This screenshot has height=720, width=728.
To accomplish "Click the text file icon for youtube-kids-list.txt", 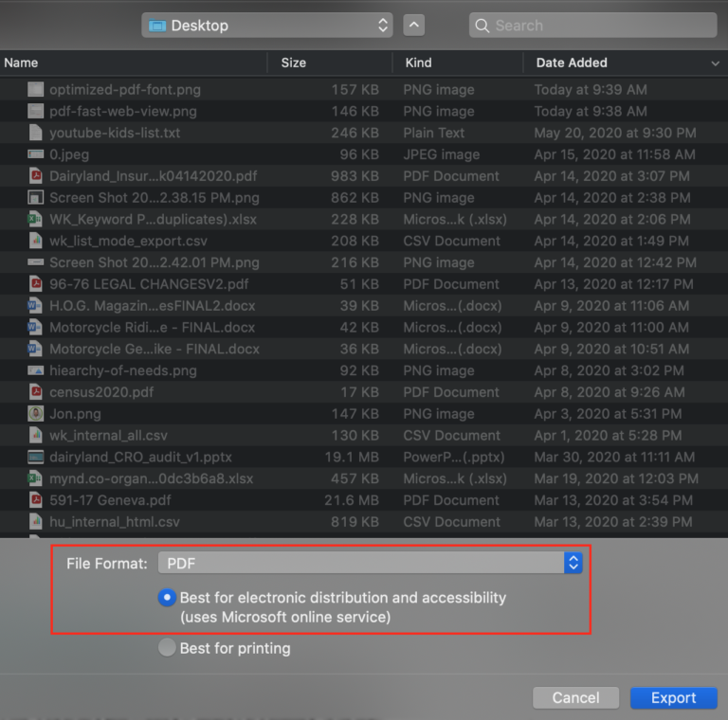I will 36,133.
